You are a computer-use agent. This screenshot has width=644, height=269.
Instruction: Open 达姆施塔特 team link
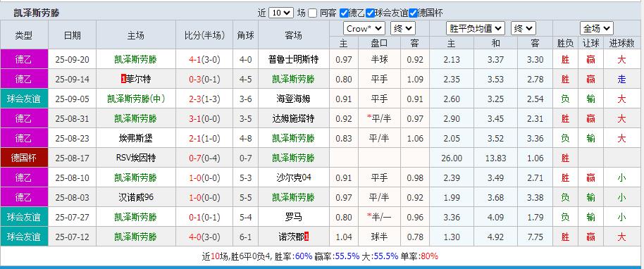tap(294, 119)
